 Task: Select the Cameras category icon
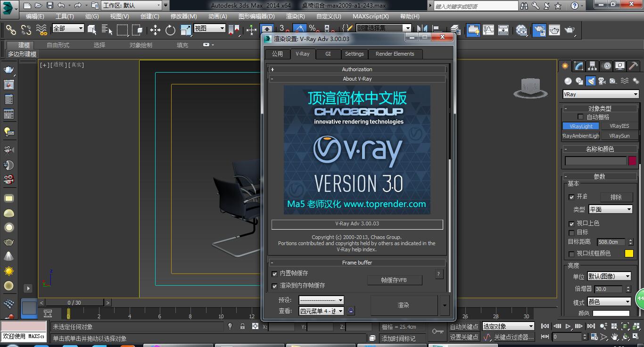pos(602,81)
